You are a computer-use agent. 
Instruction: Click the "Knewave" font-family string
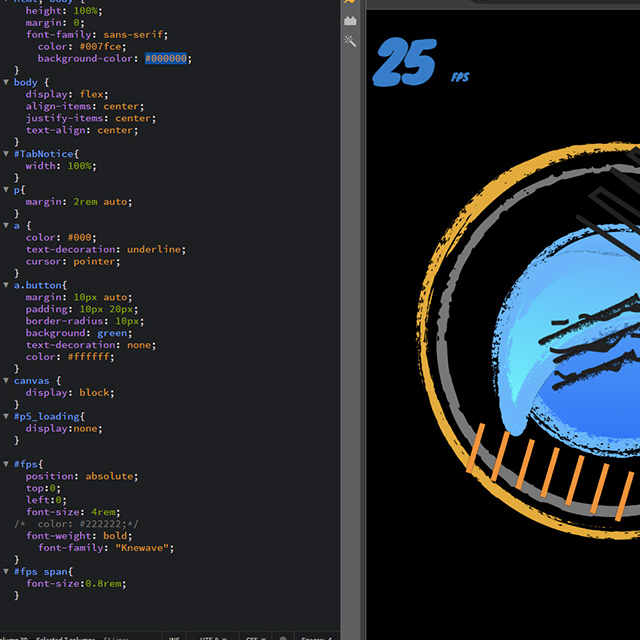click(145, 548)
